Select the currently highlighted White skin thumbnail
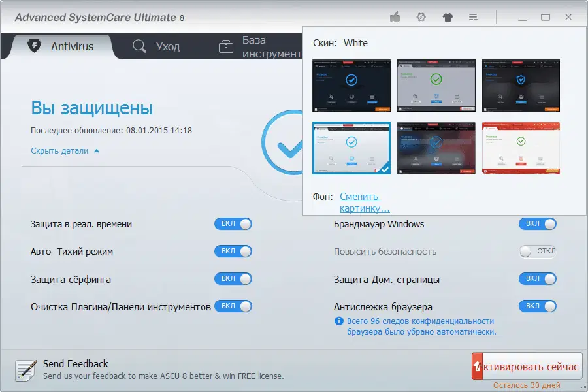This screenshot has height=392, width=588. (x=351, y=148)
